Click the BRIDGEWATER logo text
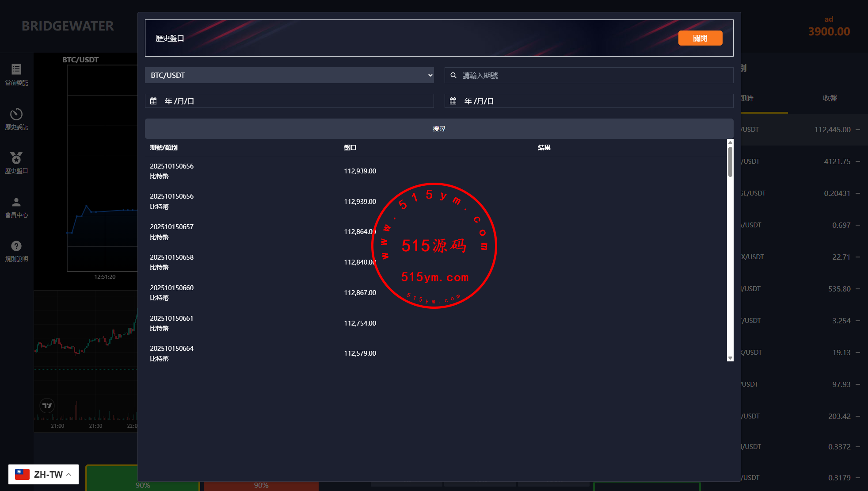The width and height of the screenshot is (868, 491). pos(68,26)
